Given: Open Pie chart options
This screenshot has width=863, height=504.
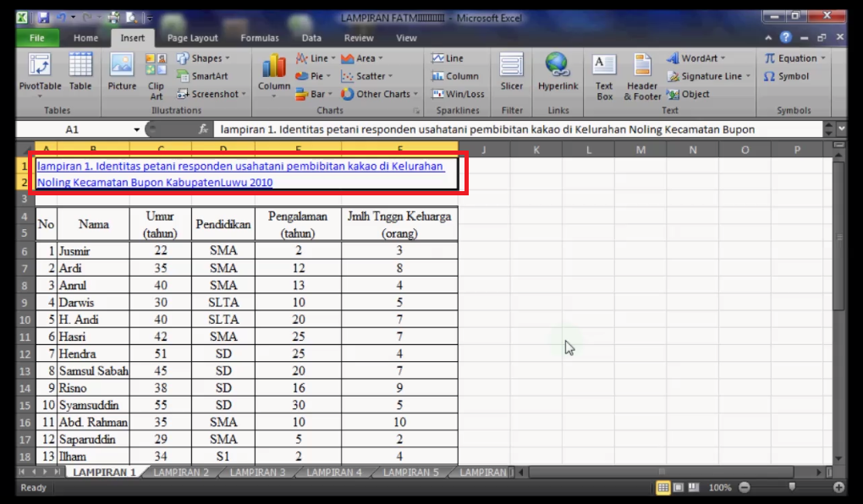Looking at the screenshot, I should (313, 76).
